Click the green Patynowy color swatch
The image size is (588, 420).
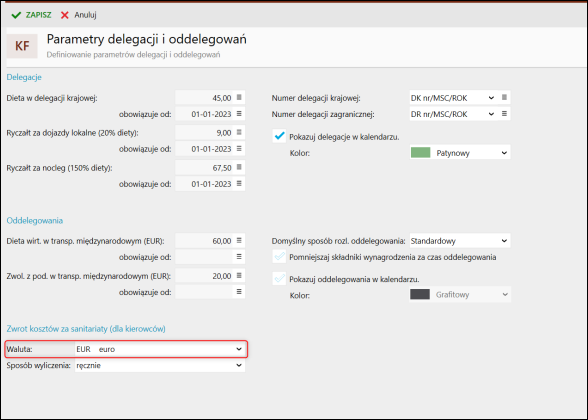coord(420,153)
